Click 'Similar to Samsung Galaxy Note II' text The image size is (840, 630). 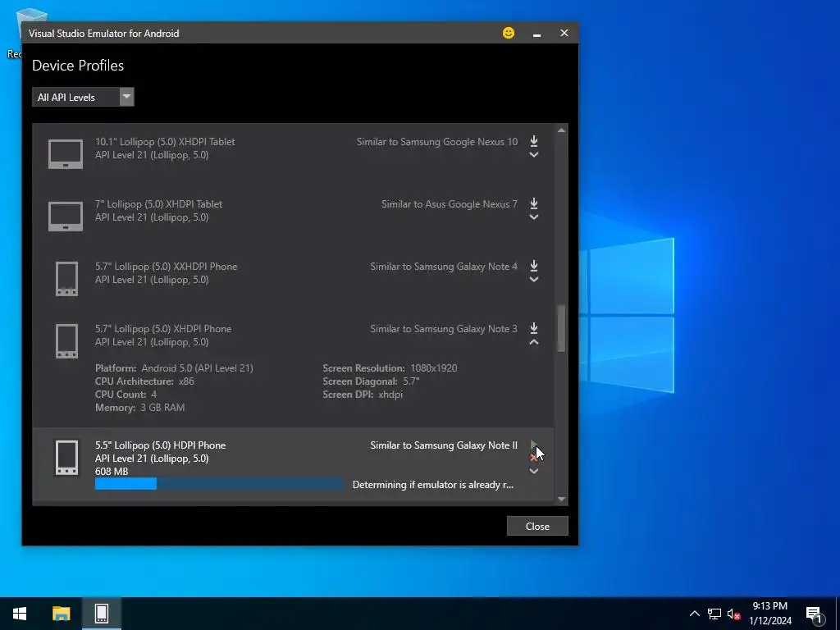(x=444, y=445)
